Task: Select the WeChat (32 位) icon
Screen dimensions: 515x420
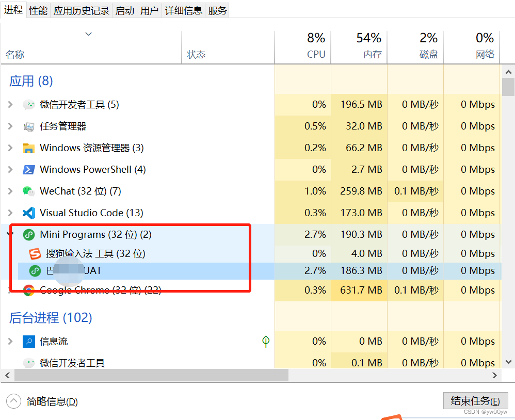Action: pyautogui.click(x=29, y=191)
